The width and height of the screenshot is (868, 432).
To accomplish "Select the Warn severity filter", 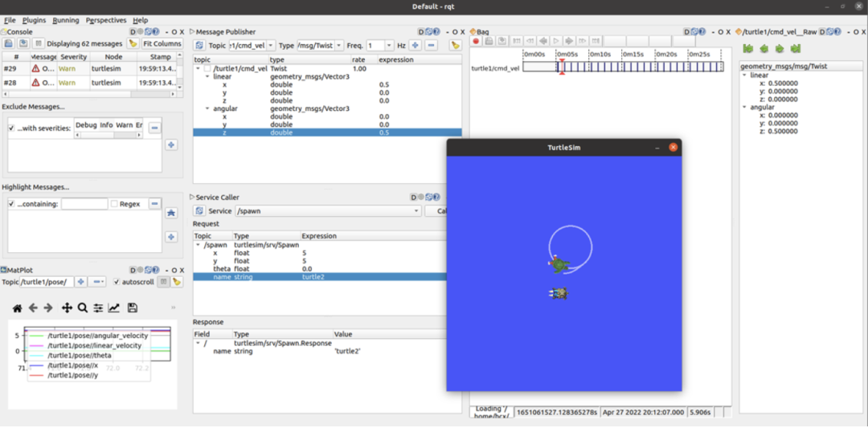I will click(x=125, y=125).
